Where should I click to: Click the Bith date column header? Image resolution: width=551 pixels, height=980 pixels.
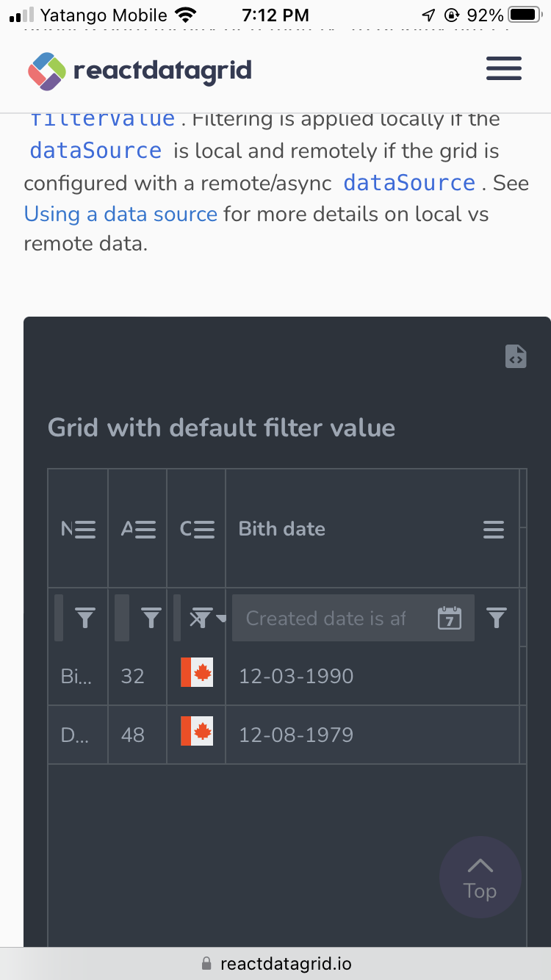pyautogui.click(x=282, y=529)
